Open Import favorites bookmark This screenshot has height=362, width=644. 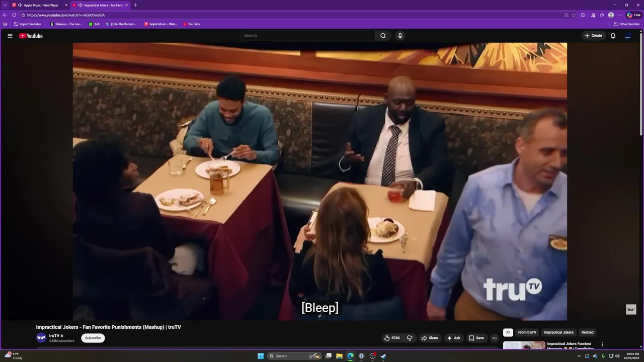[x=27, y=24]
